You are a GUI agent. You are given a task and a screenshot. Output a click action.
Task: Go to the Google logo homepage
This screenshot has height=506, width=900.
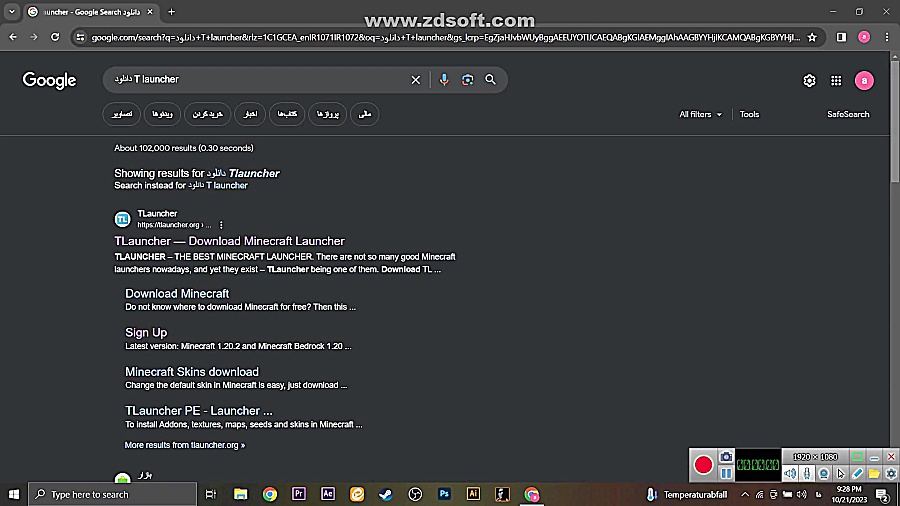click(49, 80)
